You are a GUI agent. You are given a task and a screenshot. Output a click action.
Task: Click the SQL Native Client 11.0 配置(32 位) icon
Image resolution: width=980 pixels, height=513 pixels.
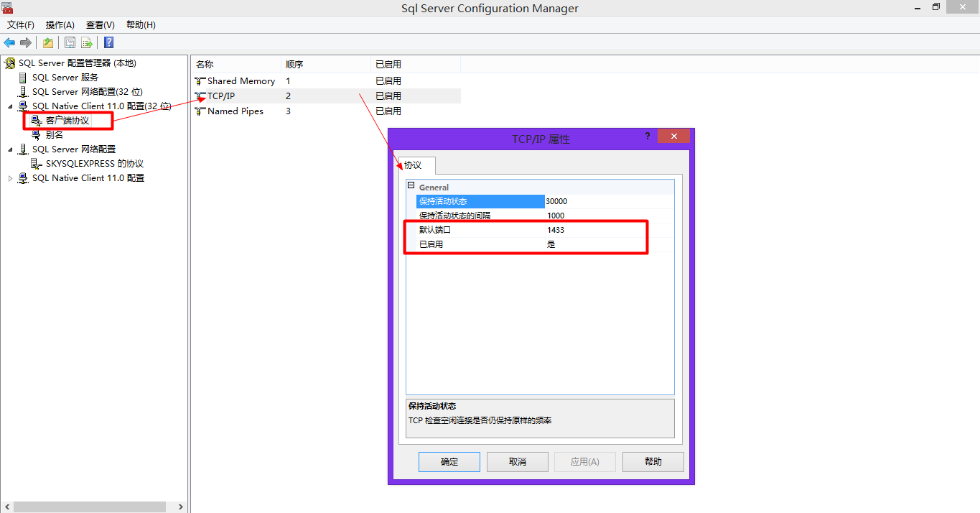[23, 106]
